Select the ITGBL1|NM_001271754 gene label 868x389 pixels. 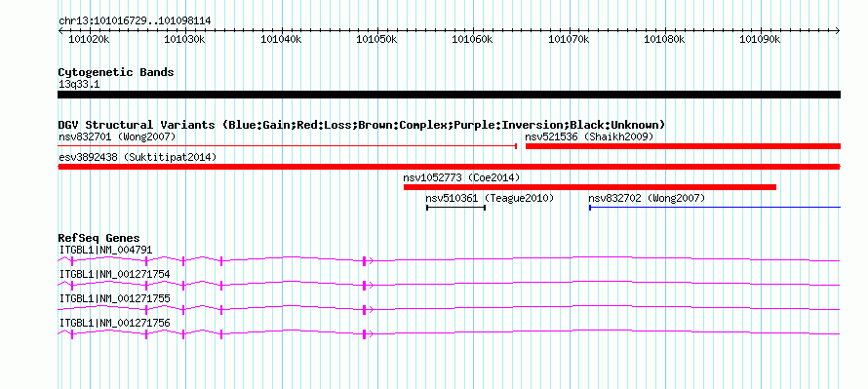(114, 274)
